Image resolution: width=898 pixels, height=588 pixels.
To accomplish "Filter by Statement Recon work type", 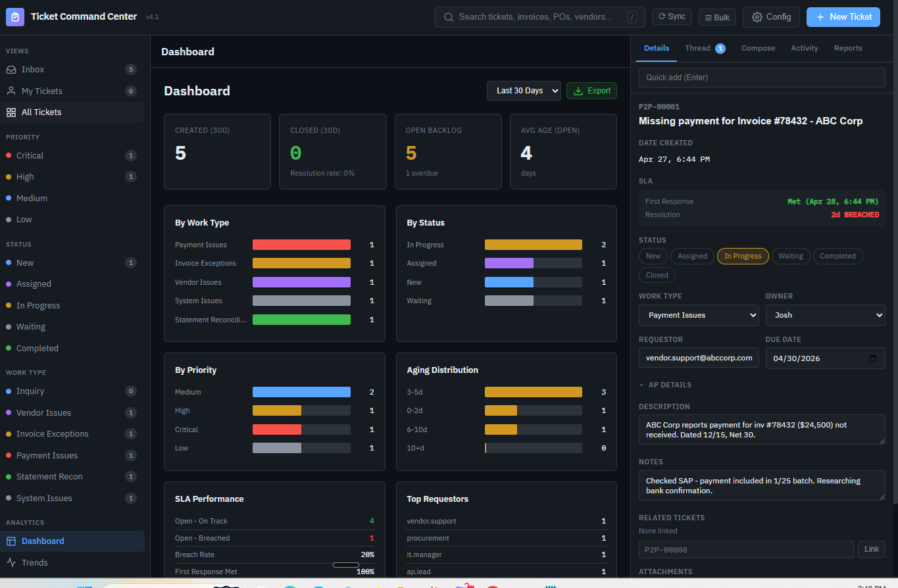I will click(x=72, y=477).
